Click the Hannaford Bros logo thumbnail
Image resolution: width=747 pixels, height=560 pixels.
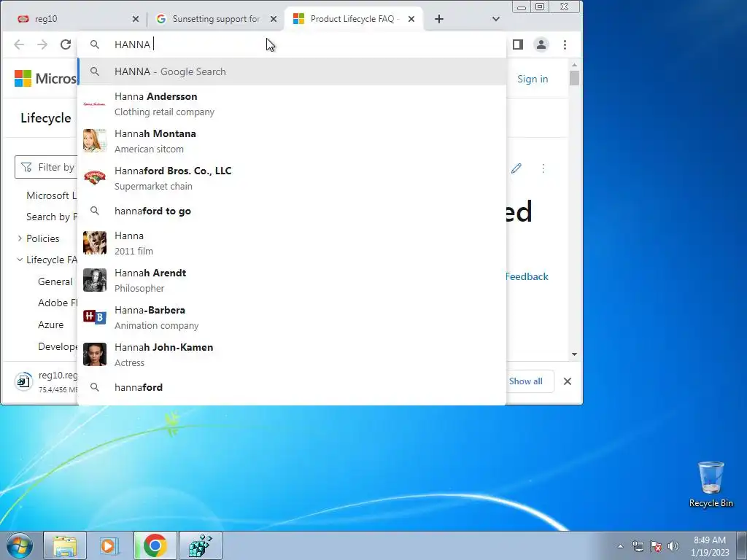[x=95, y=177]
